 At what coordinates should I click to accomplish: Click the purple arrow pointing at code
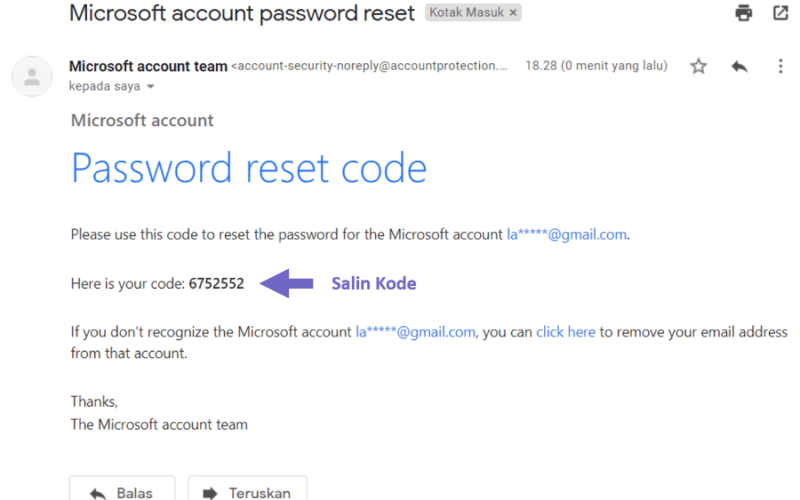point(287,283)
